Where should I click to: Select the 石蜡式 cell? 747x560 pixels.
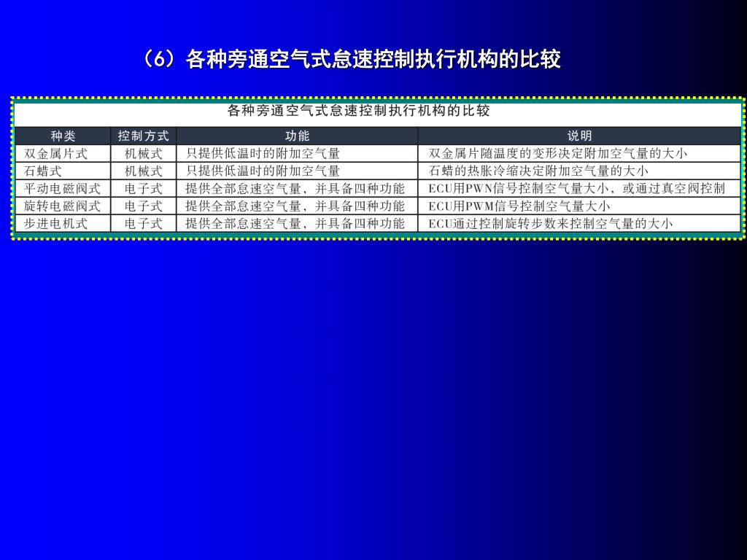click(x=63, y=171)
